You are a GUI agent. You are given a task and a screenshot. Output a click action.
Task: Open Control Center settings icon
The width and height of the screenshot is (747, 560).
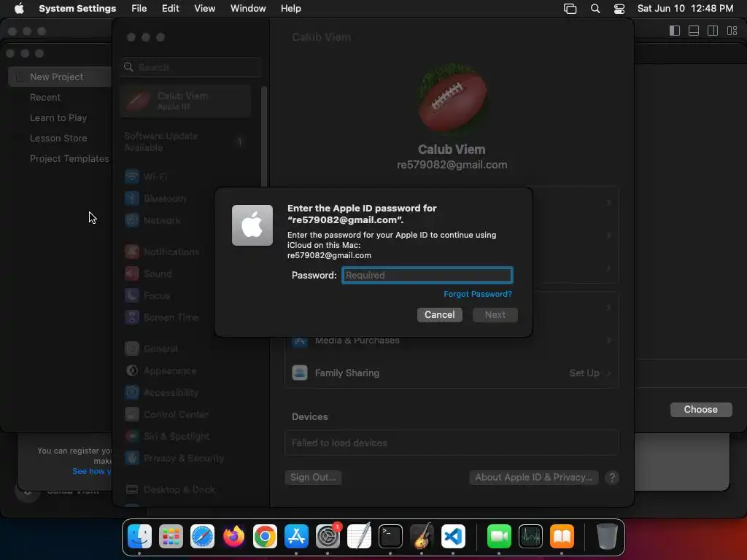(x=132, y=414)
